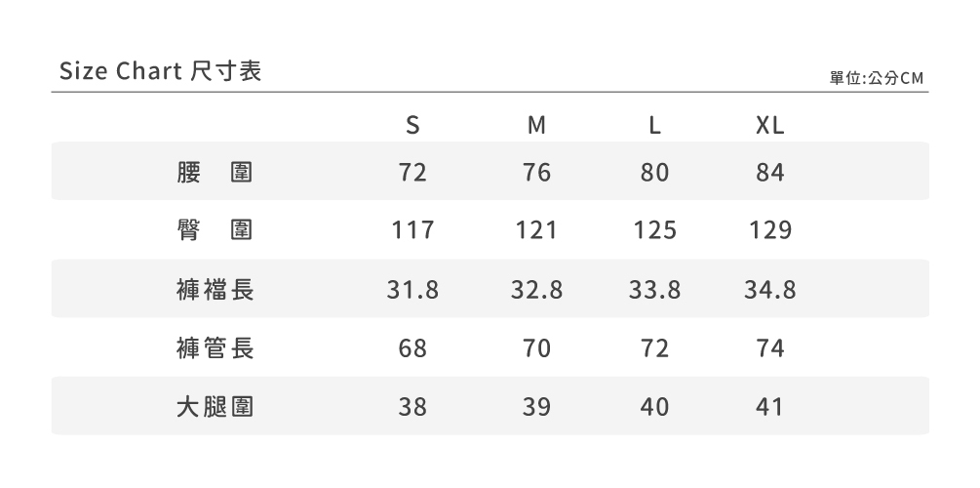The height and width of the screenshot is (488, 980).
Task: Click the 大腿圍 row label
Action: 216,406
